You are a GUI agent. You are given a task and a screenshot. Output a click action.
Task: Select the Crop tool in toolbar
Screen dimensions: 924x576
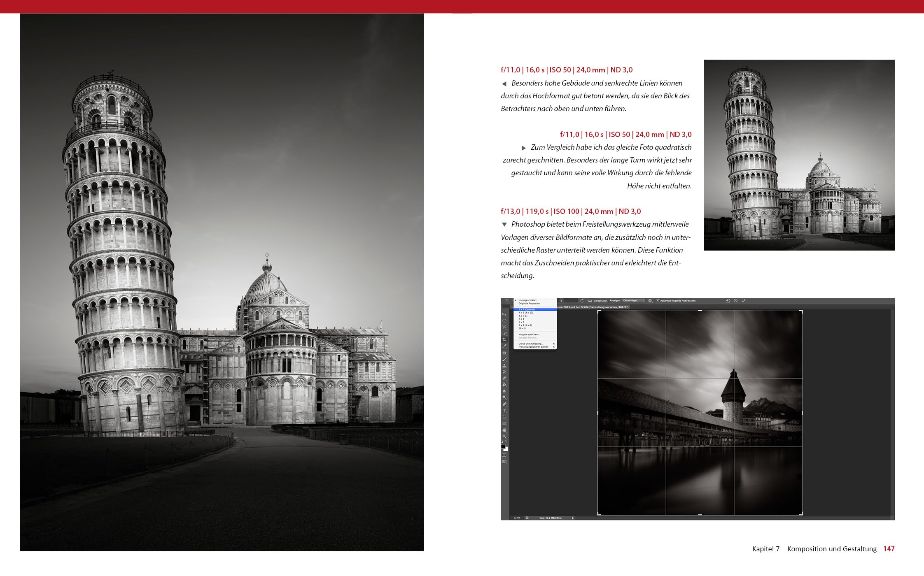[x=504, y=339]
